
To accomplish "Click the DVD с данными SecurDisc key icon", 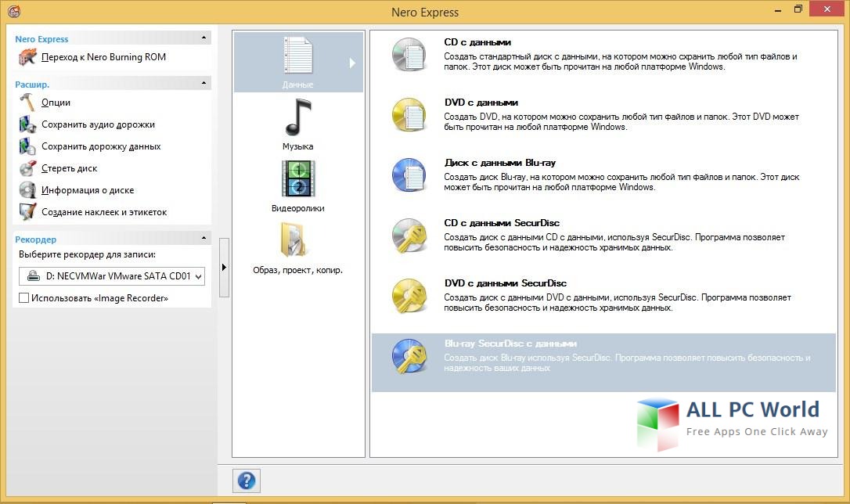I will tap(409, 295).
